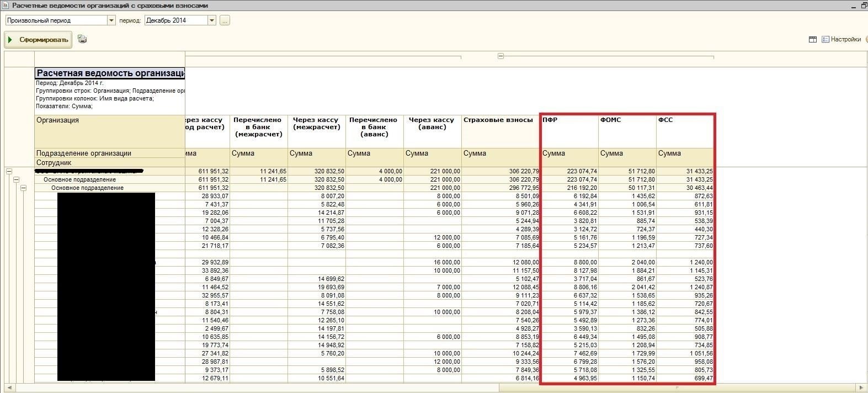The image size is (868, 393).
Task: Select the "Группировки колонок: Имя вида расчета;" line
Action: (95, 98)
